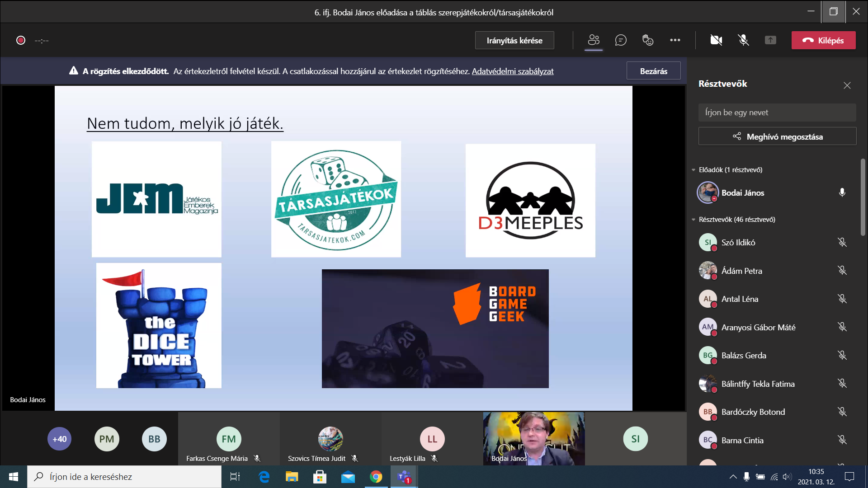
Task: Click the participants list scrollbar
Action: [863, 197]
